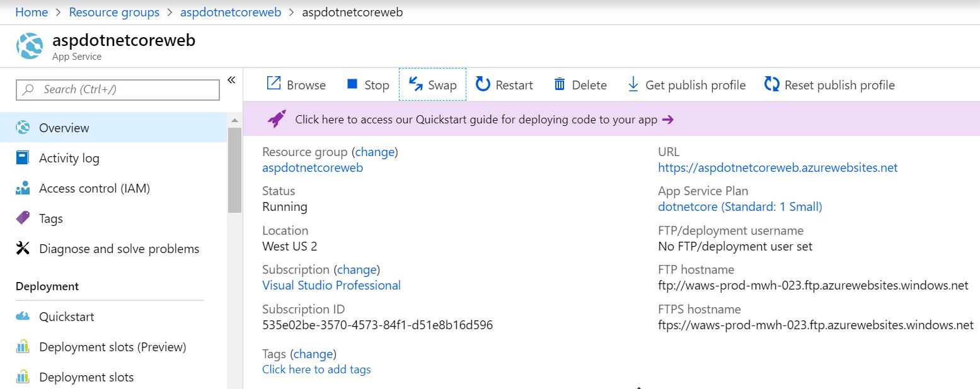Click the Quickstart guide banner text
Screen dimensions: 980x389
pyautogui.click(x=476, y=119)
